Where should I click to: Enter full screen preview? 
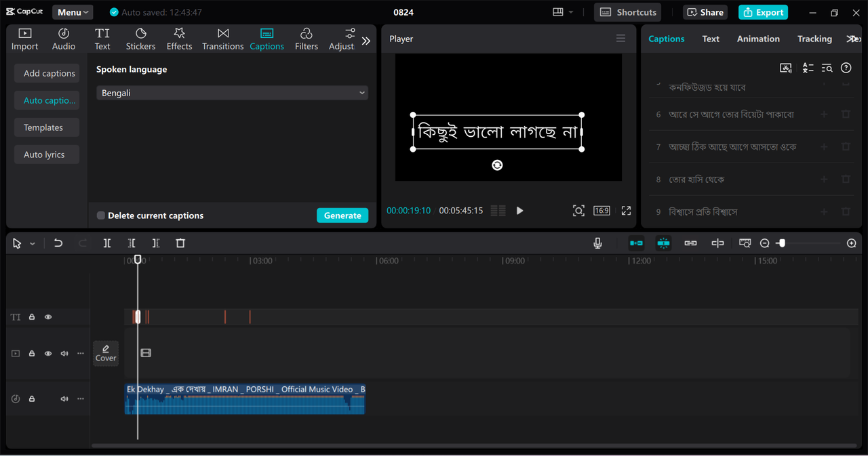pos(626,211)
